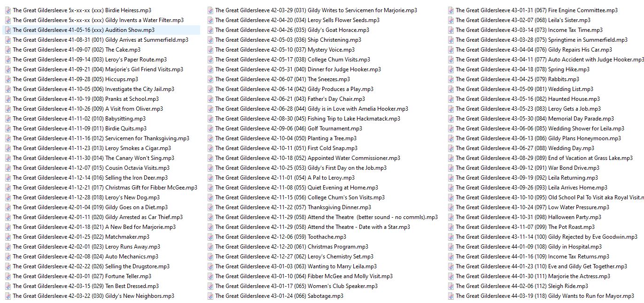Viewport: 644px width, 303px height.
Task: Click the icon beside Gildy's Goat Horace.mp3
Action: pos(210,30)
